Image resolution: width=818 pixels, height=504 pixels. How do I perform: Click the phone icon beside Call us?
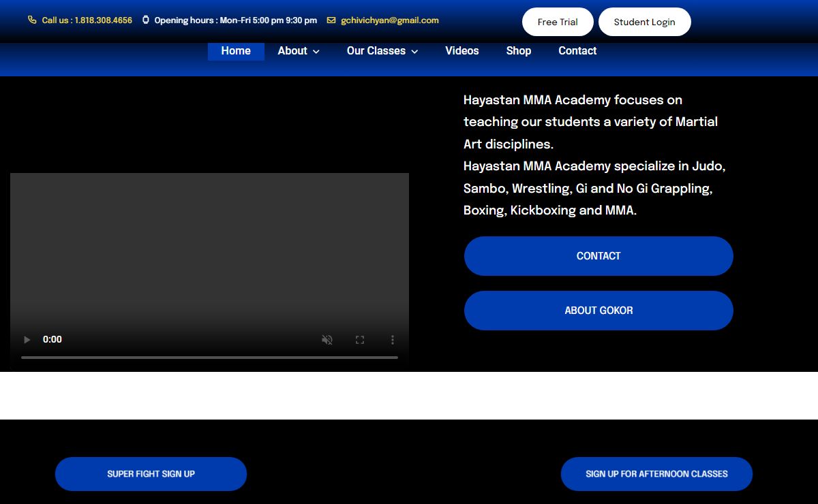point(32,20)
